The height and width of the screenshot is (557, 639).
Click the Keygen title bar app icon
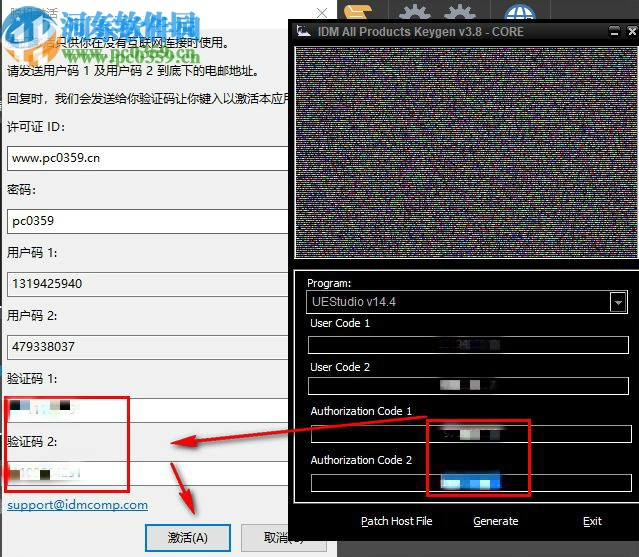(304, 31)
